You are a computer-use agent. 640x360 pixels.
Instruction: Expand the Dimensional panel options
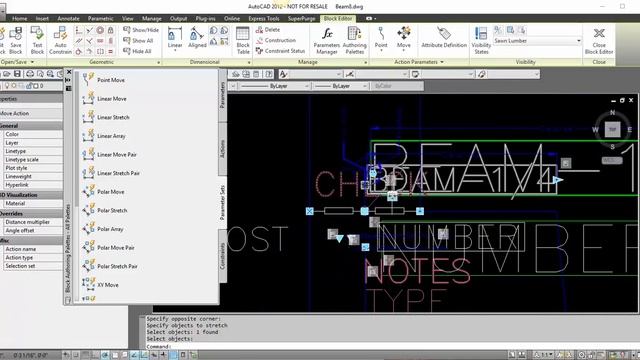coord(249,62)
